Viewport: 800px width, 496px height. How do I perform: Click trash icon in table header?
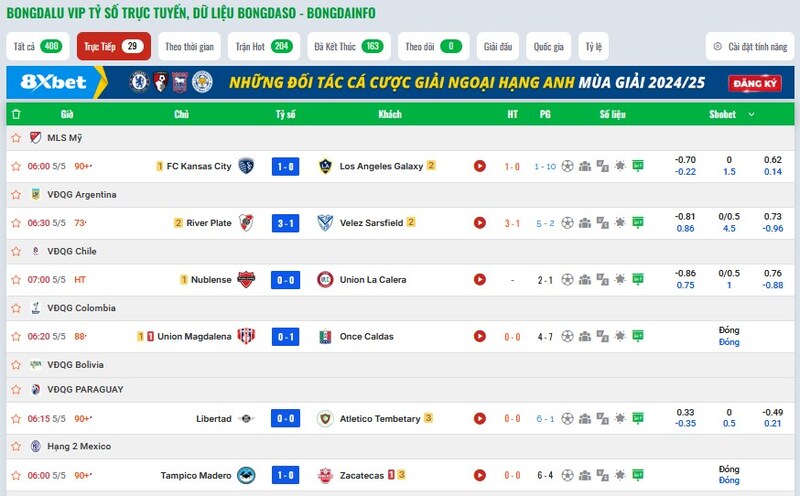pyautogui.click(x=16, y=114)
